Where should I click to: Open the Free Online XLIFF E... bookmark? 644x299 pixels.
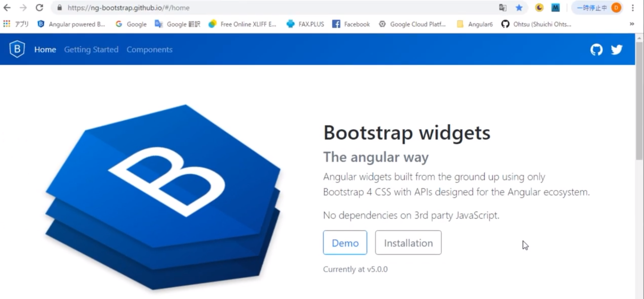242,24
